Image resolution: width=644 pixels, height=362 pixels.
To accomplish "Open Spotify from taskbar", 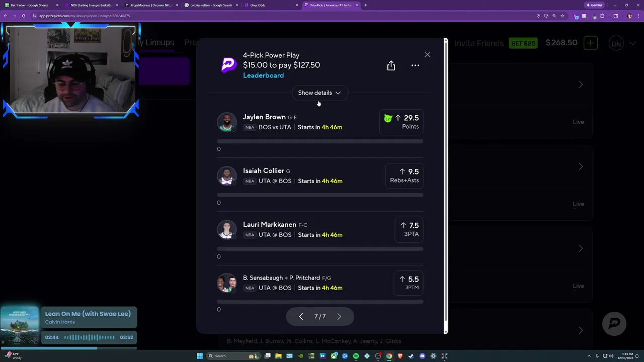I will coord(356,356).
